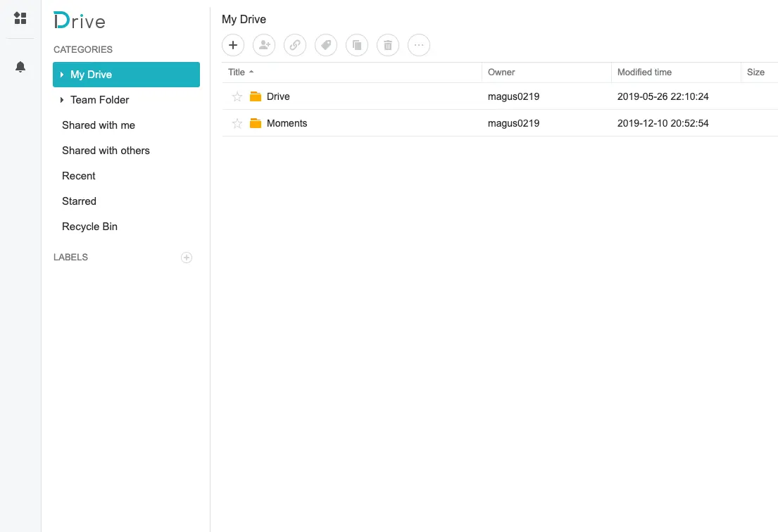778x532 pixels.
Task: Select the Moments folder name
Action: [287, 123]
